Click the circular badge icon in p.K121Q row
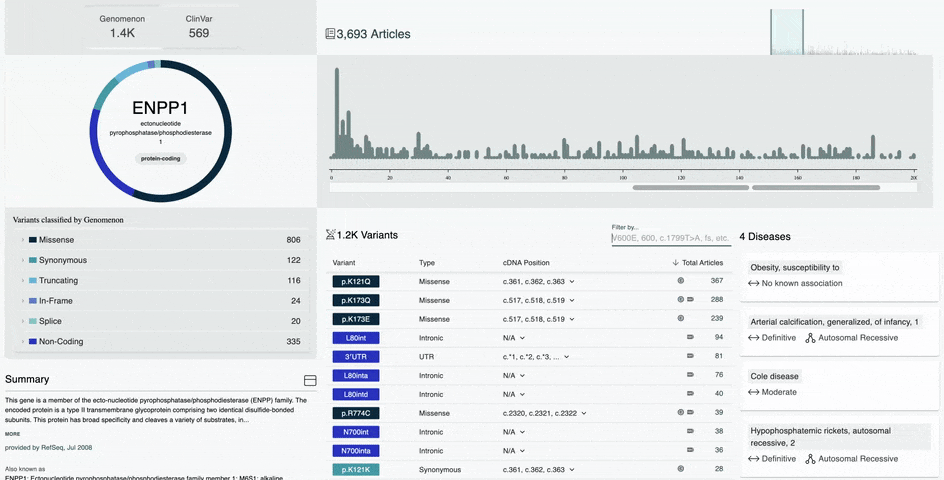 [681, 281]
